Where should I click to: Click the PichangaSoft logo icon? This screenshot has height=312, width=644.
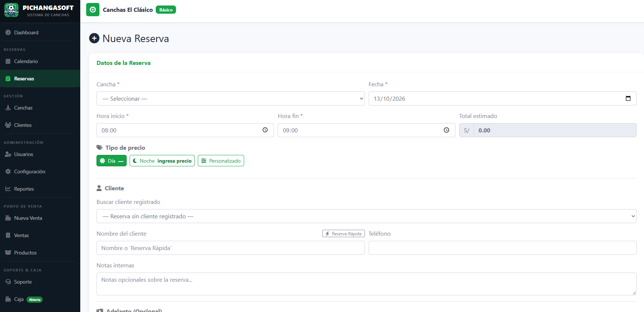(11, 10)
